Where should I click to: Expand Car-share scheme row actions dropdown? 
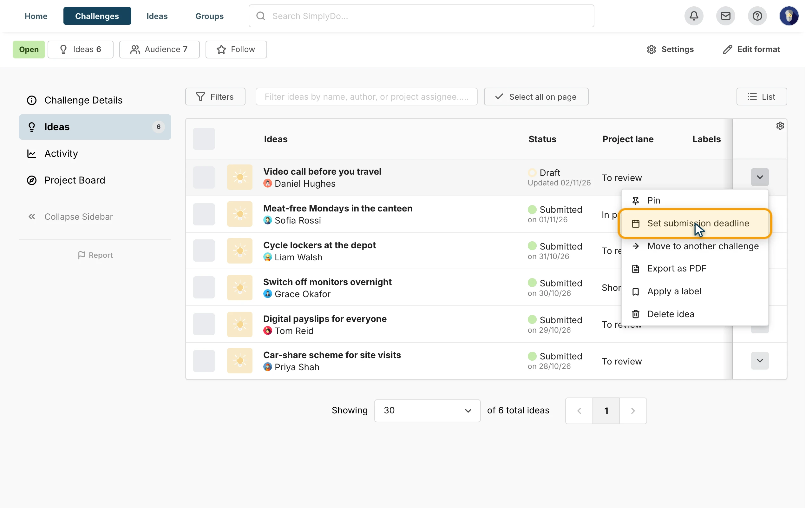click(760, 361)
